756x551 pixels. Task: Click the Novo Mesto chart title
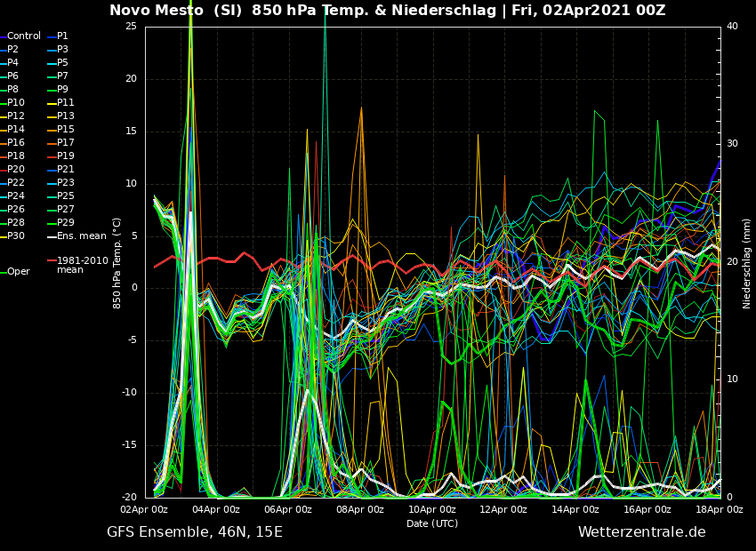tap(387, 11)
